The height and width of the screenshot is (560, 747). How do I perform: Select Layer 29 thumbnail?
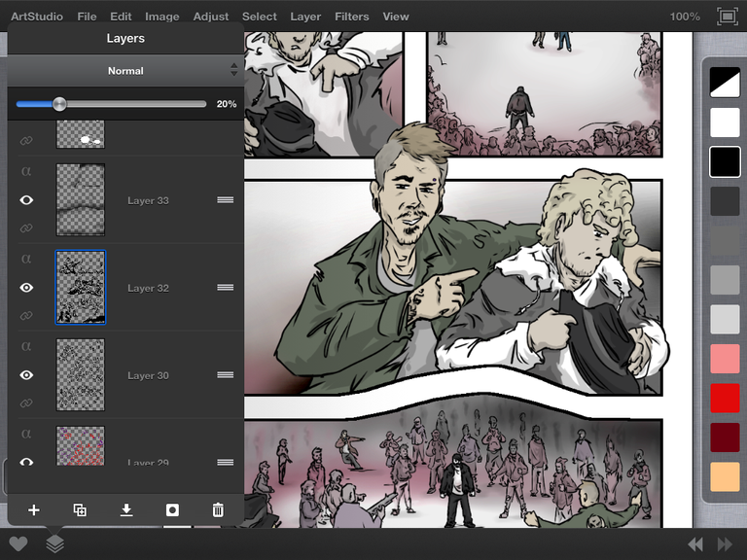(x=81, y=445)
